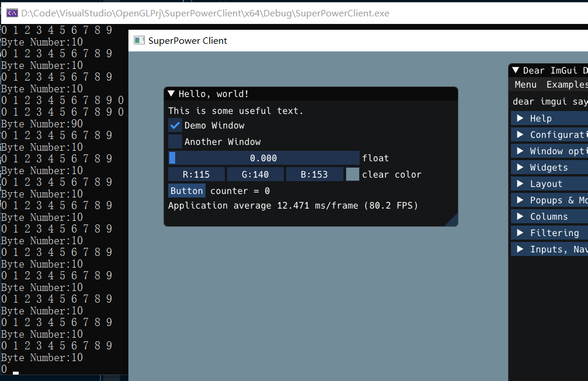
Task: Click the Application average FPS text
Action: coord(293,206)
